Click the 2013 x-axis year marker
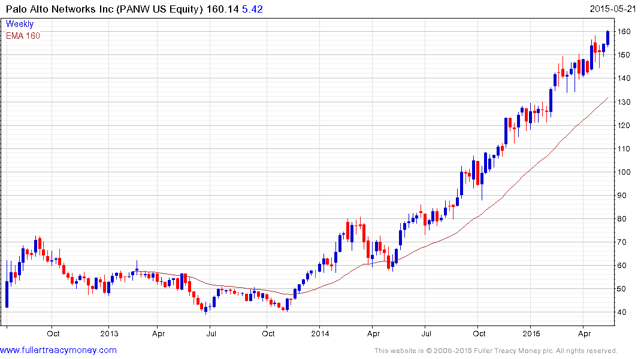This screenshot has width=644, height=359. pos(109,333)
